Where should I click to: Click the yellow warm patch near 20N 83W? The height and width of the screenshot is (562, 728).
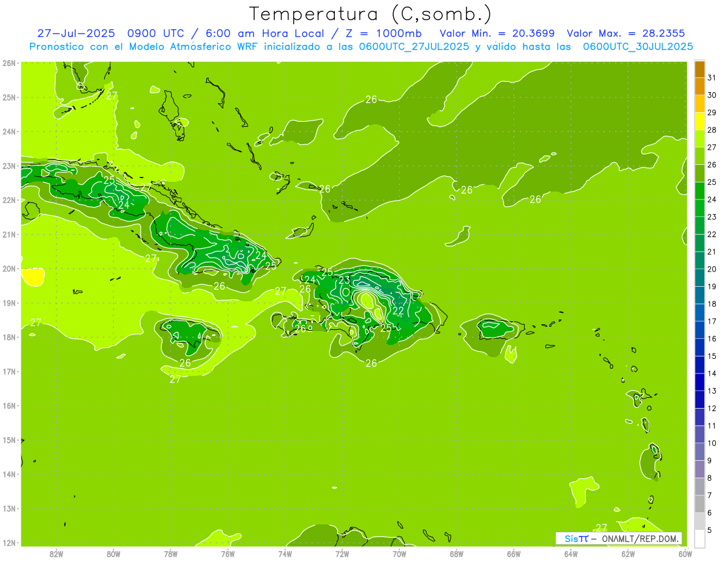point(33,277)
